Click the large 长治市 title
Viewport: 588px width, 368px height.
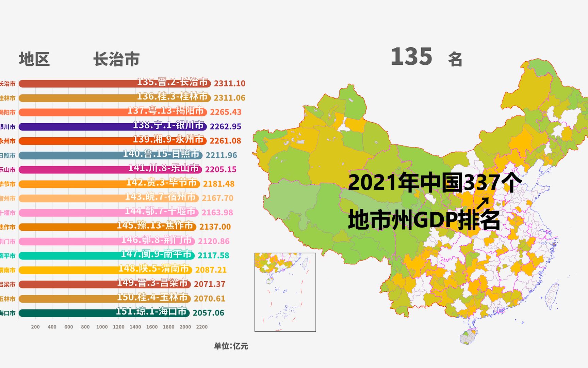pos(116,59)
